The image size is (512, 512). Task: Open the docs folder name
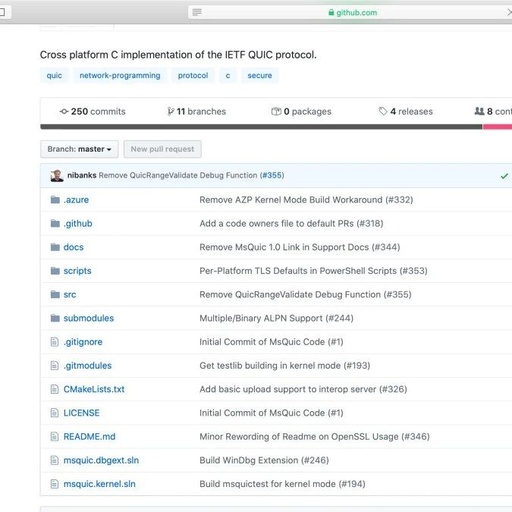pyautogui.click(x=74, y=247)
